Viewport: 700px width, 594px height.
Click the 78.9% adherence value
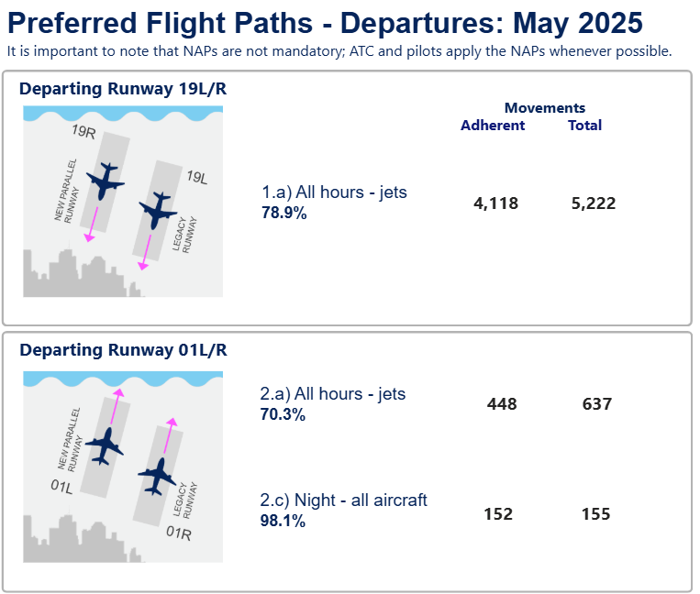point(284,213)
